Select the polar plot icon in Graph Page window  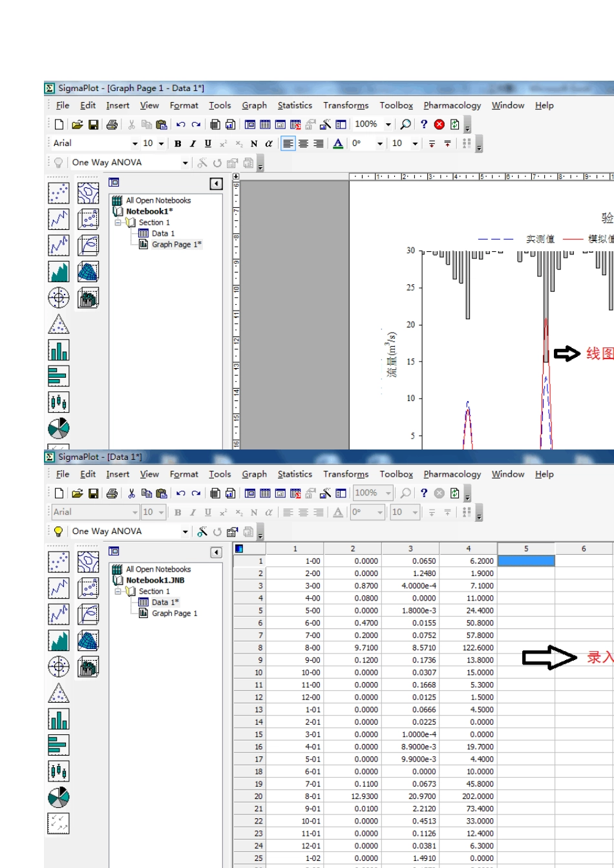point(58,298)
